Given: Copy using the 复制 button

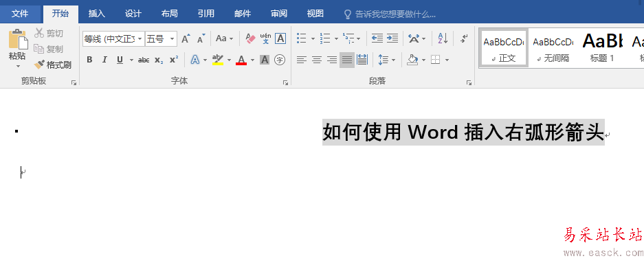Looking at the screenshot, I should (x=49, y=49).
